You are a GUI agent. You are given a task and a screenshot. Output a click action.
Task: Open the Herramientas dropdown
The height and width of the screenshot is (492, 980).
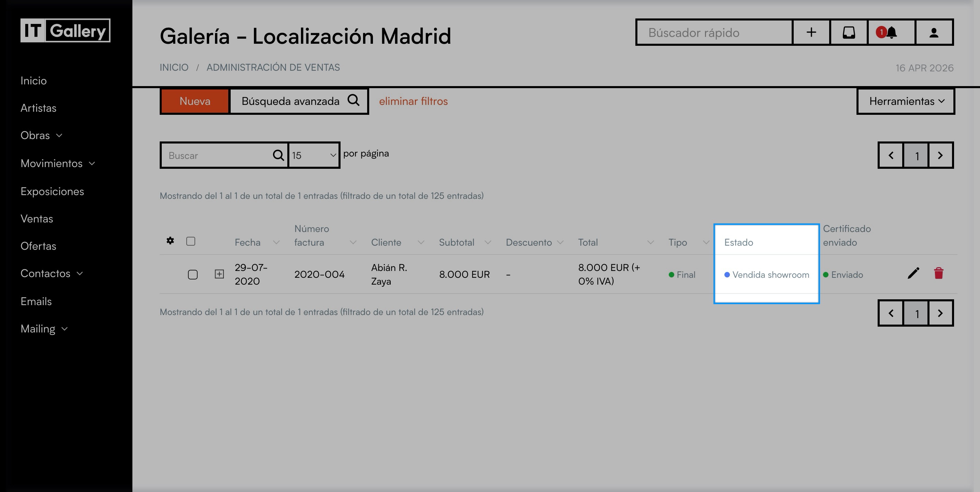tap(905, 101)
